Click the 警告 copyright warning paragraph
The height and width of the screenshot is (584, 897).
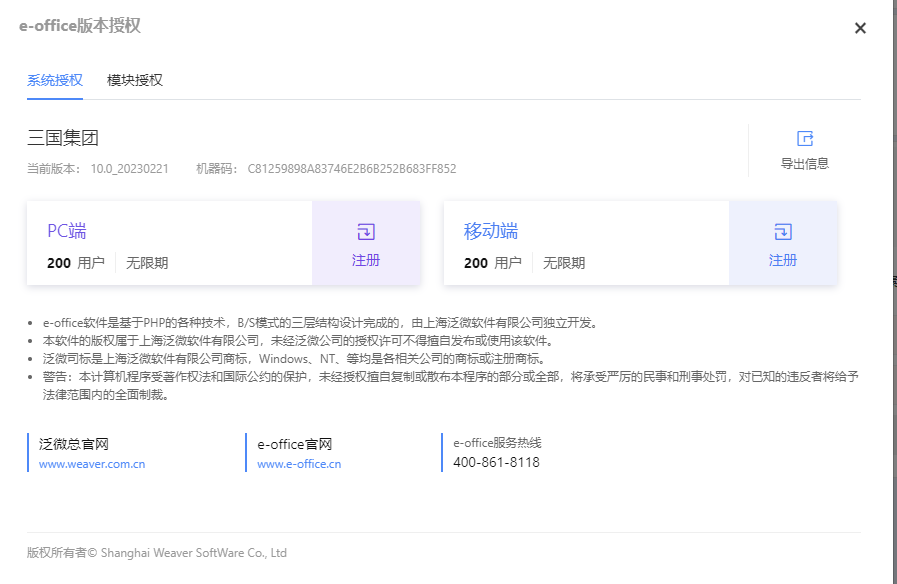[451, 386]
